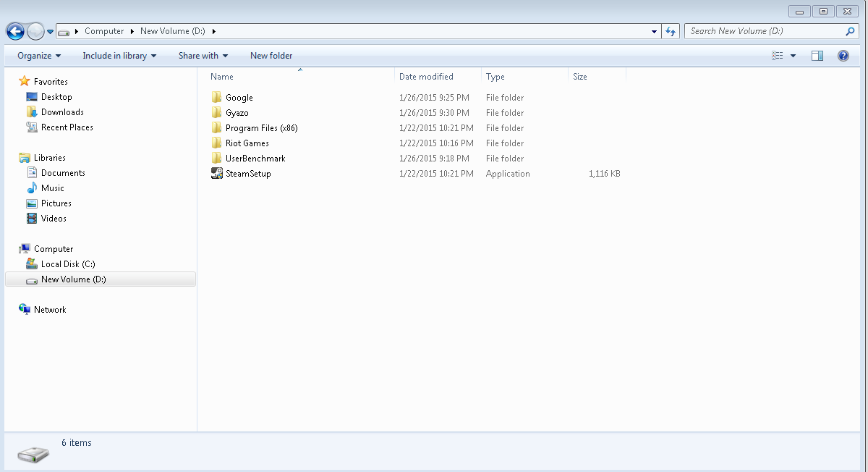868x472 pixels.
Task: Click the 1/26/2015 9:30 PM date cell
Action: coord(434,113)
